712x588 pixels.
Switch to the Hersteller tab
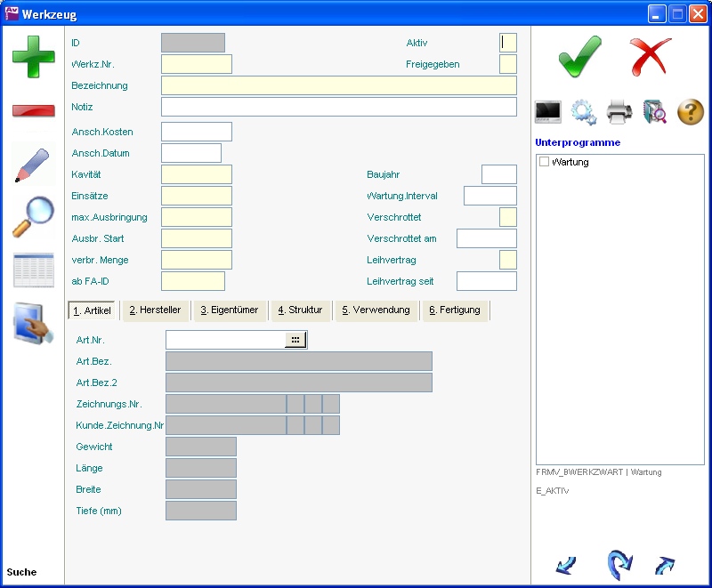[155, 310]
